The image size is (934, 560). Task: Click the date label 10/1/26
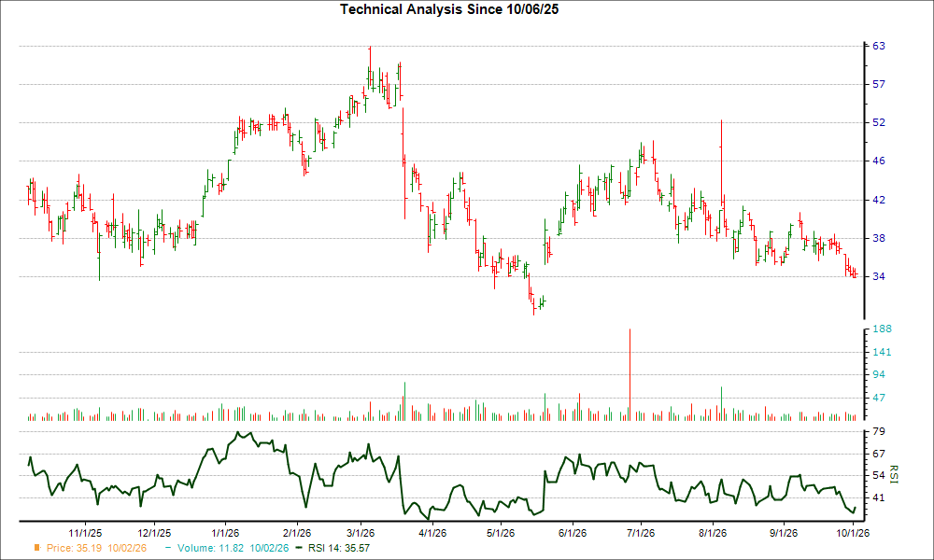(x=853, y=533)
